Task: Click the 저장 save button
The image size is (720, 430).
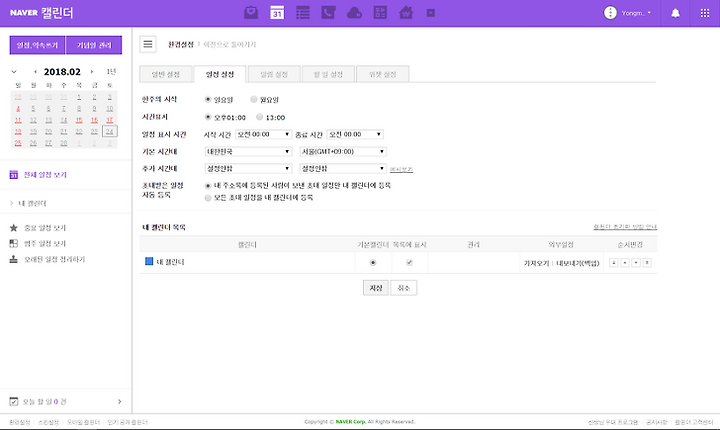Action: point(376,288)
